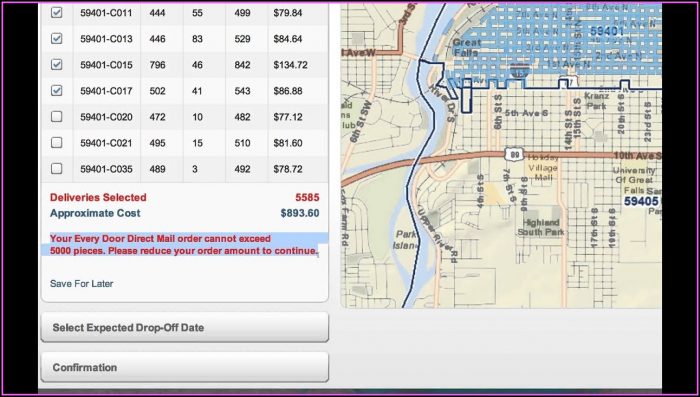This screenshot has width=700, height=397.
Task: Click the 5000 pieces limit error message
Action: (x=183, y=245)
